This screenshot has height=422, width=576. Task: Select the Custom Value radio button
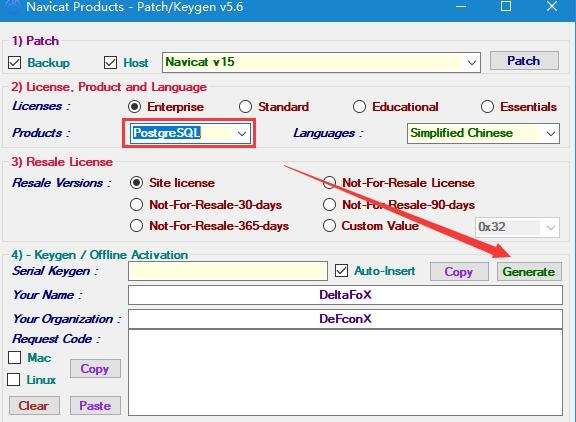[329, 226]
